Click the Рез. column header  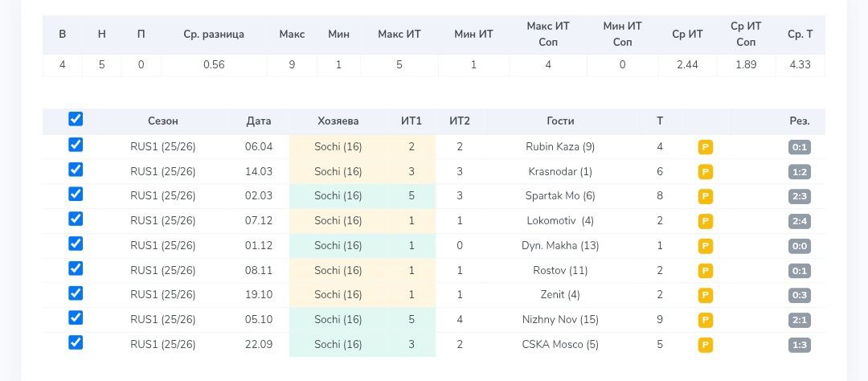799,121
